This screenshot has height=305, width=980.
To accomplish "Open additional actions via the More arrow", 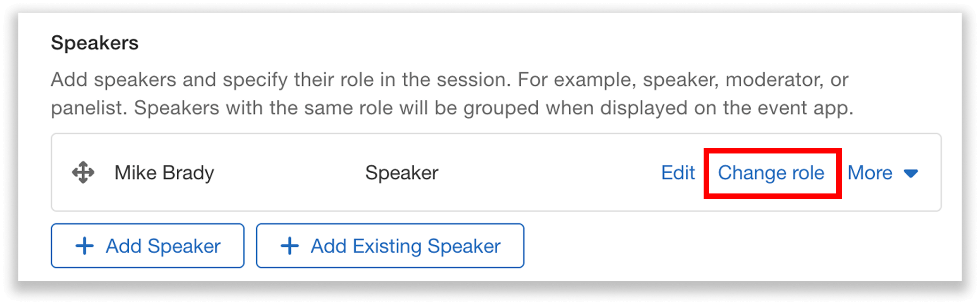I will point(911,173).
